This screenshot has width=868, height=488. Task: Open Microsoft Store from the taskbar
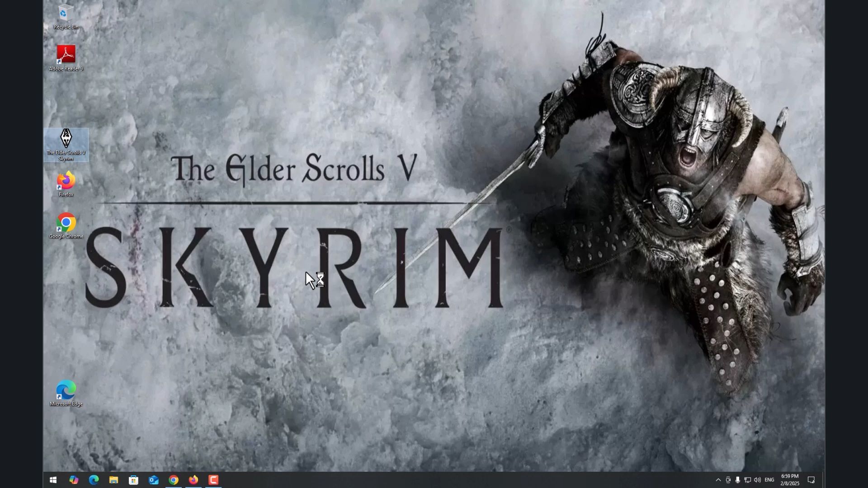(x=133, y=480)
